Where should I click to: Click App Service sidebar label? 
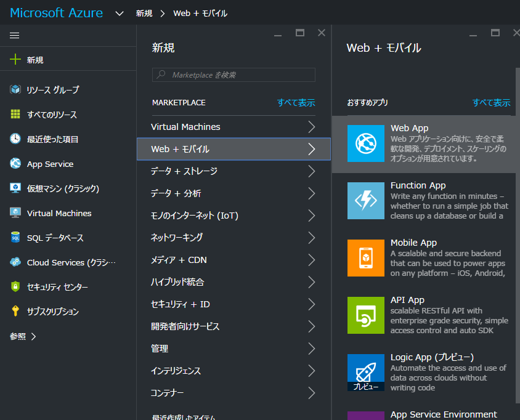[x=50, y=164]
